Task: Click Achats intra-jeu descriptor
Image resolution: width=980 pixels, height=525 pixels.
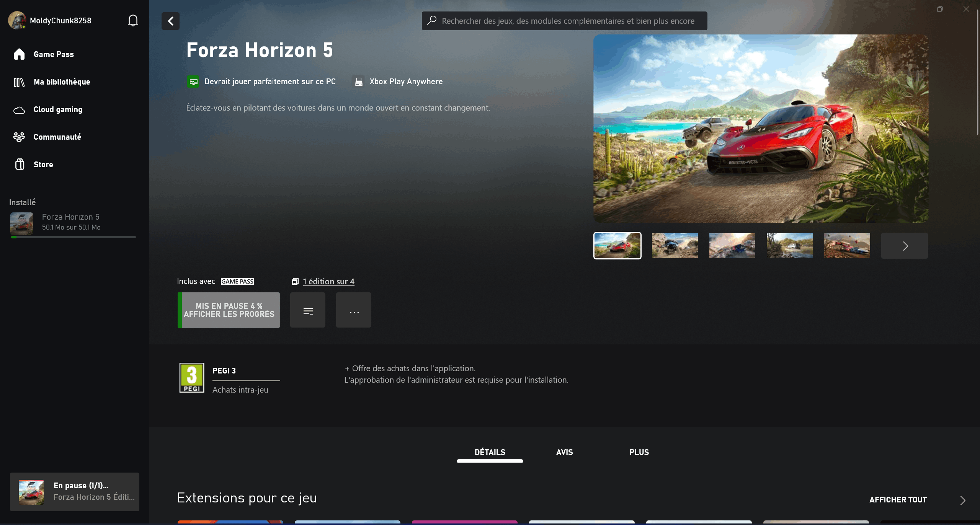Action: coord(240,390)
